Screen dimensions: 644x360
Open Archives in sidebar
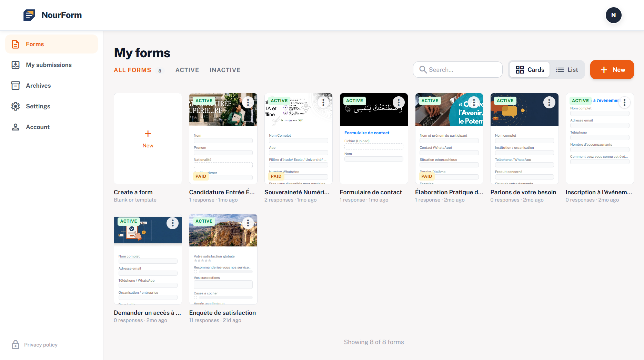[x=52, y=86]
